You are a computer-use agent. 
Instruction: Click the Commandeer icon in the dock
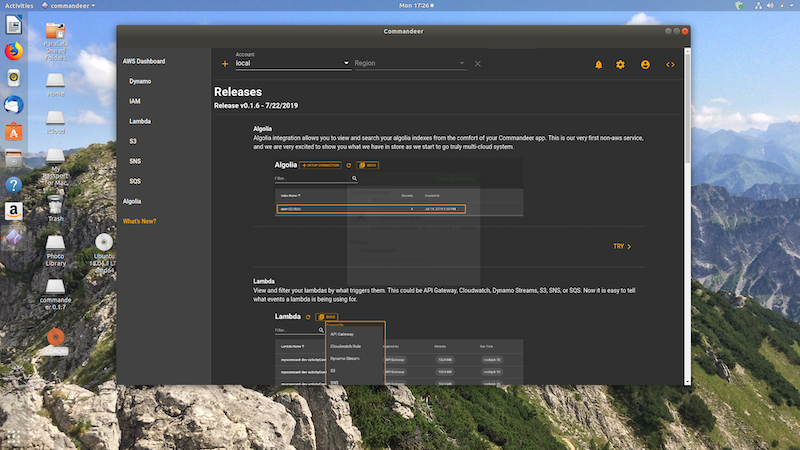click(x=14, y=238)
